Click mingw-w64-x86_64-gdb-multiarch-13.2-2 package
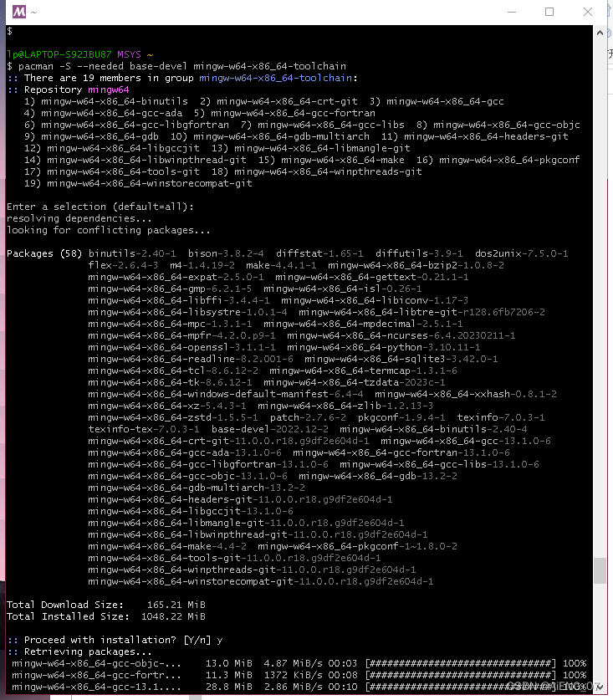The image size is (613, 700). 197,488
